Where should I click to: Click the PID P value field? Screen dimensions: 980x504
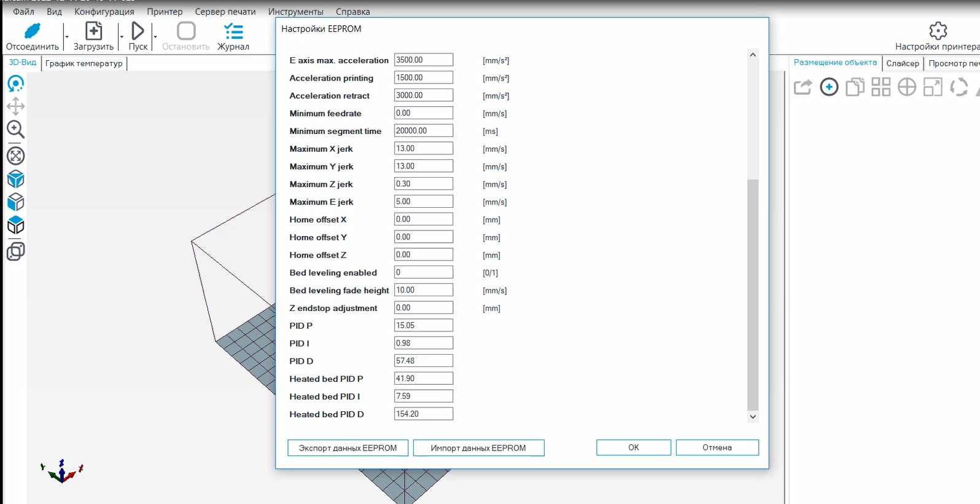coord(423,325)
